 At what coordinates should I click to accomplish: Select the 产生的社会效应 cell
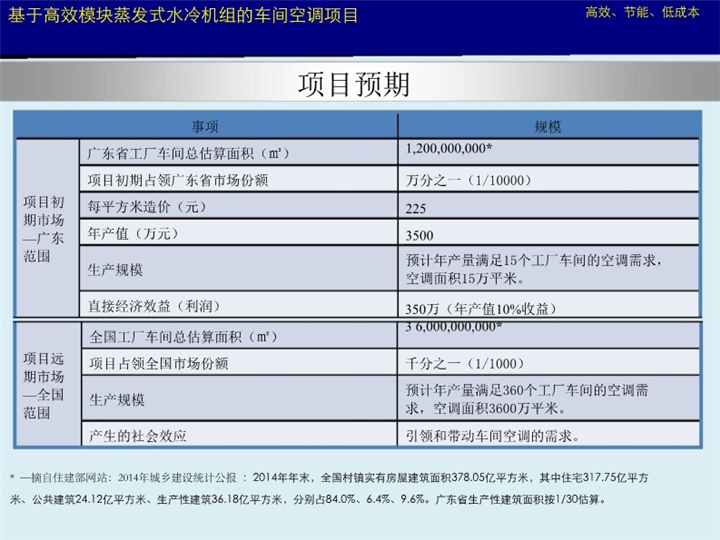point(138,435)
